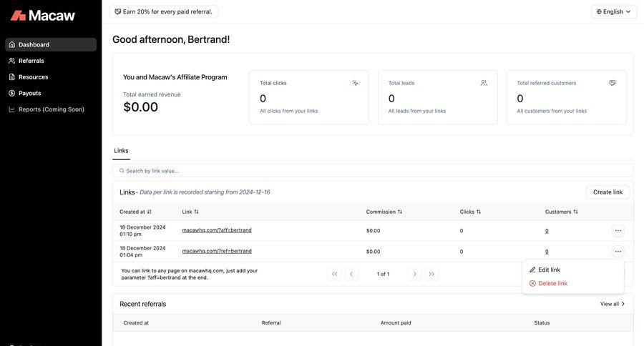Screen dimensions: 644x346
Task: Click the Total earned revenue $0.00 value
Action: click(x=140, y=107)
